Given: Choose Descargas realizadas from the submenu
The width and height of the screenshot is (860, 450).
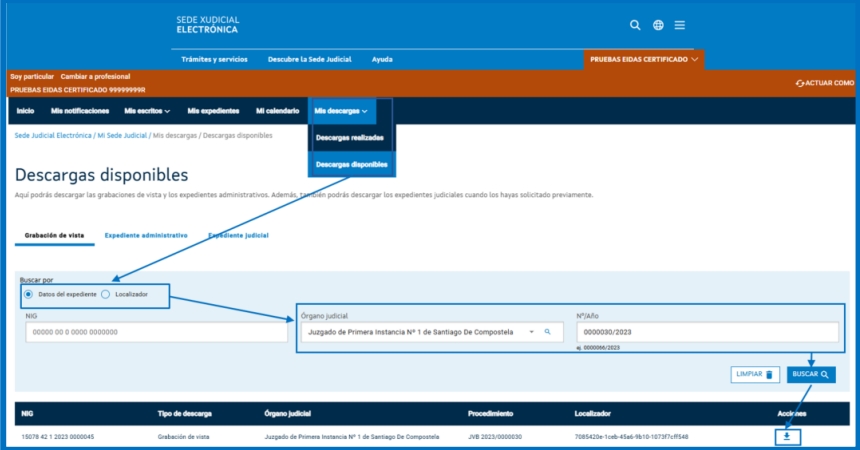Looking at the screenshot, I should [x=349, y=137].
